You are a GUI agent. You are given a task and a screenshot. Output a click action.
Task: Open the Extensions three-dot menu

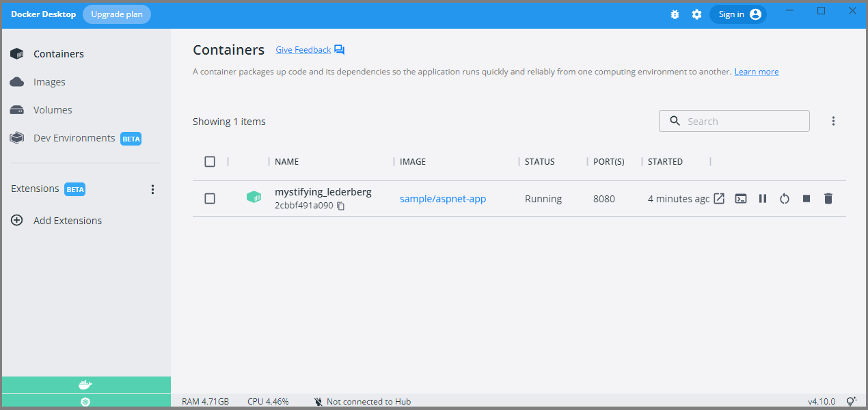click(152, 189)
